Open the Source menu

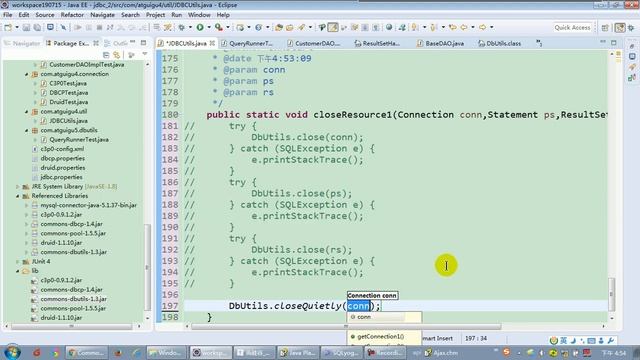click(x=45, y=15)
